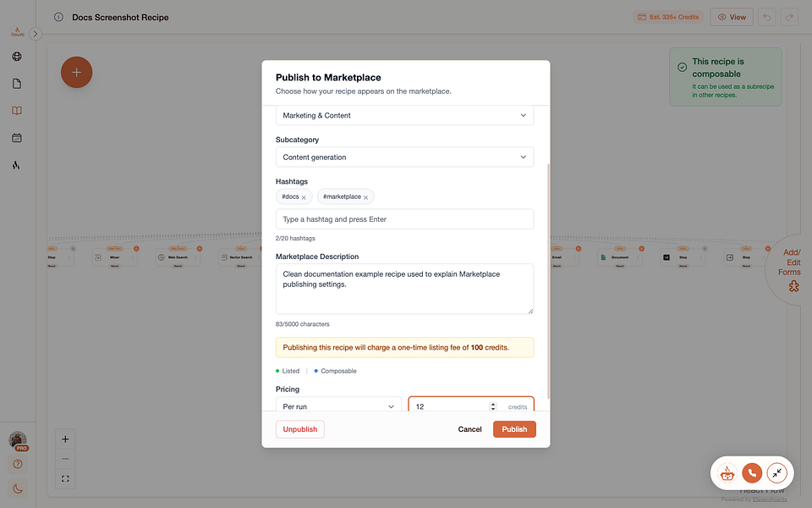812x508 pixels.
Task: Click the fit view canvas control
Action: pos(65,478)
